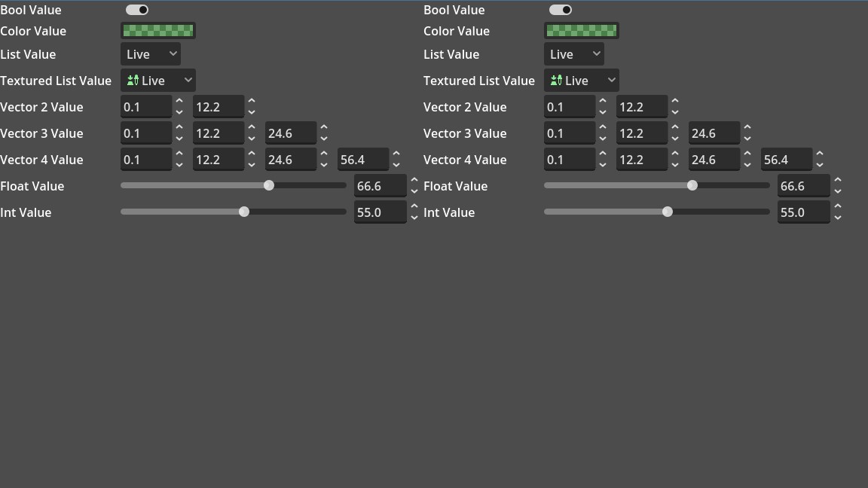Click the left Int Value slider handle
This screenshot has width=868, height=488.
point(244,212)
